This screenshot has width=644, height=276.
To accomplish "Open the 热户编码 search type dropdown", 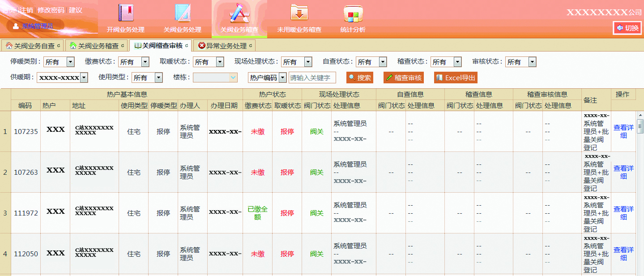I will (x=282, y=78).
